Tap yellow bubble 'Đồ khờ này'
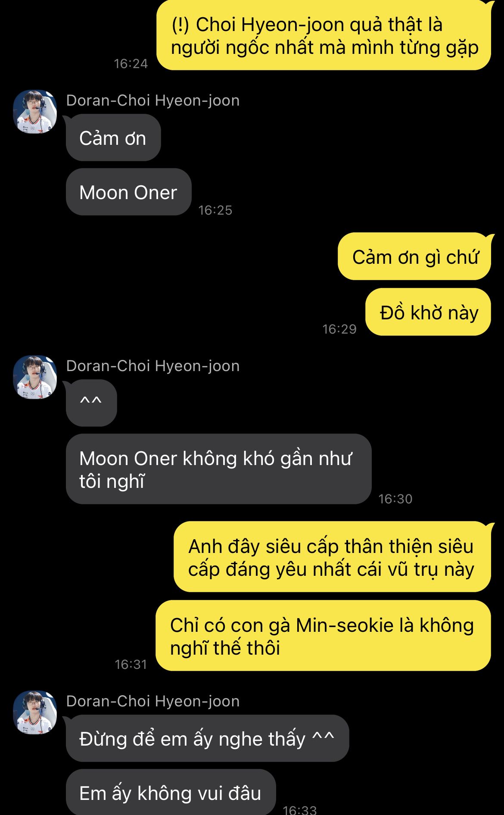504x815 pixels. 428,312
